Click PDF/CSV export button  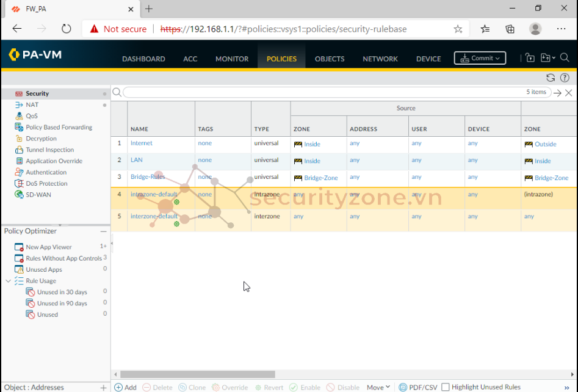point(418,387)
